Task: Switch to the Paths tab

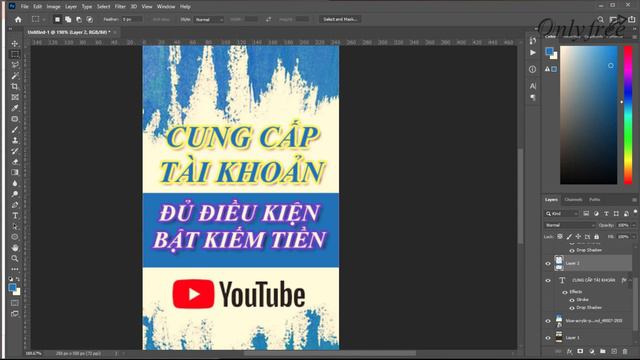Action: pyautogui.click(x=594, y=200)
